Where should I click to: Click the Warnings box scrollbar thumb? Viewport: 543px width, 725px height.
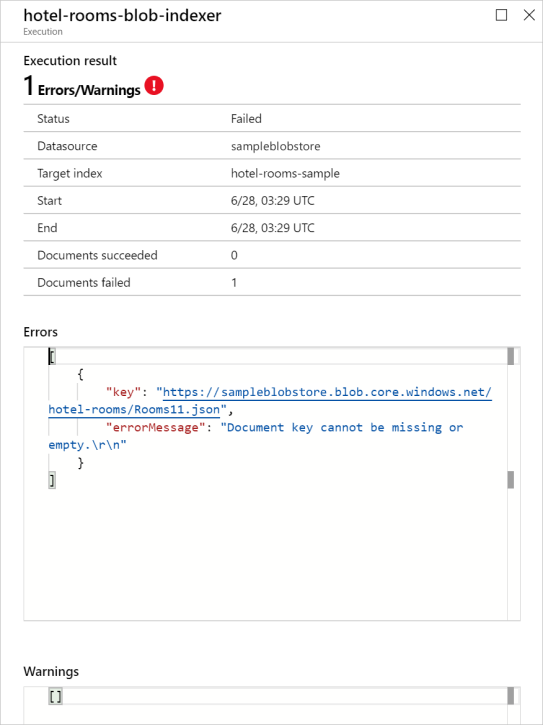tap(511, 696)
